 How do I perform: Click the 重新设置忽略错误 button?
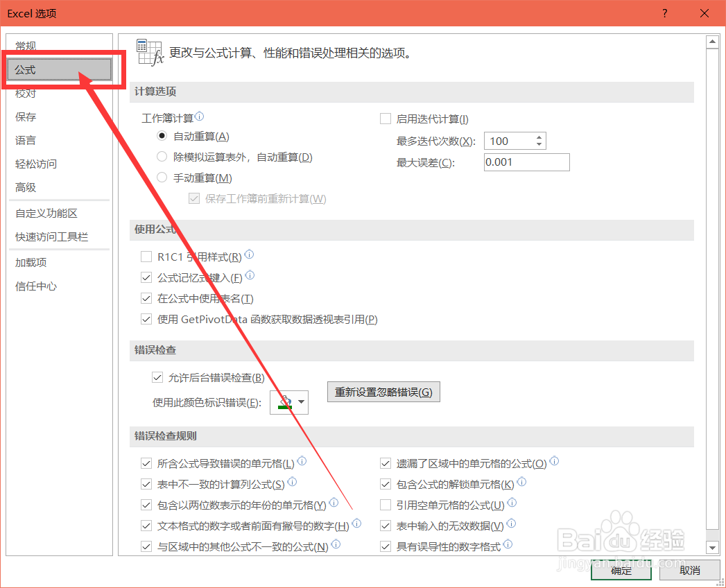pos(383,391)
